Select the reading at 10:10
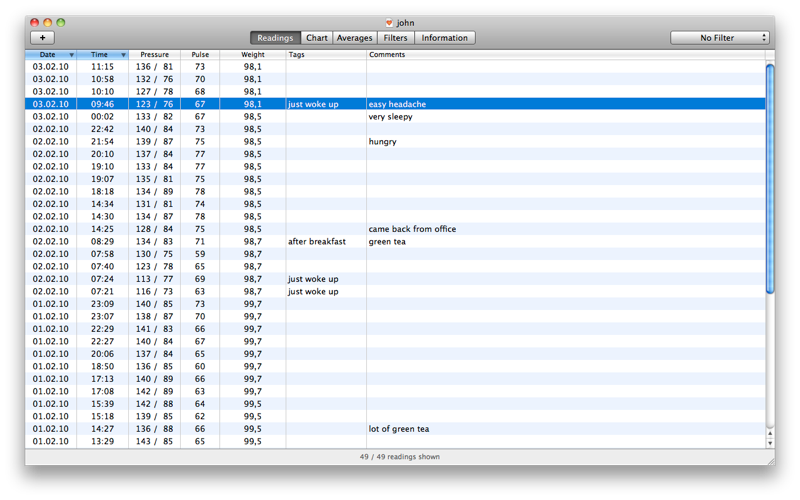800x500 pixels. coord(395,92)
